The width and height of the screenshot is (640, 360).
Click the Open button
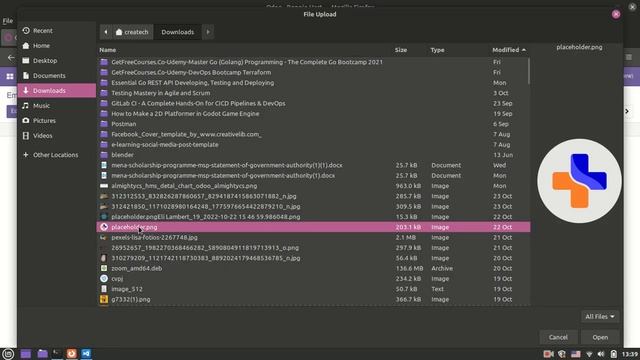pos(600,337)
